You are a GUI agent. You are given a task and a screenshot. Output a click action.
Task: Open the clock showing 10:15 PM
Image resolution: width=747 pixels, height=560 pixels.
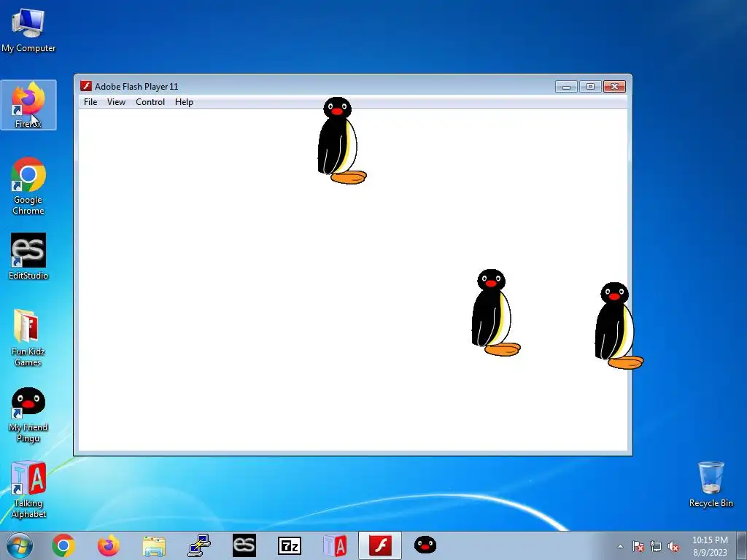click(x=710, y=546)
